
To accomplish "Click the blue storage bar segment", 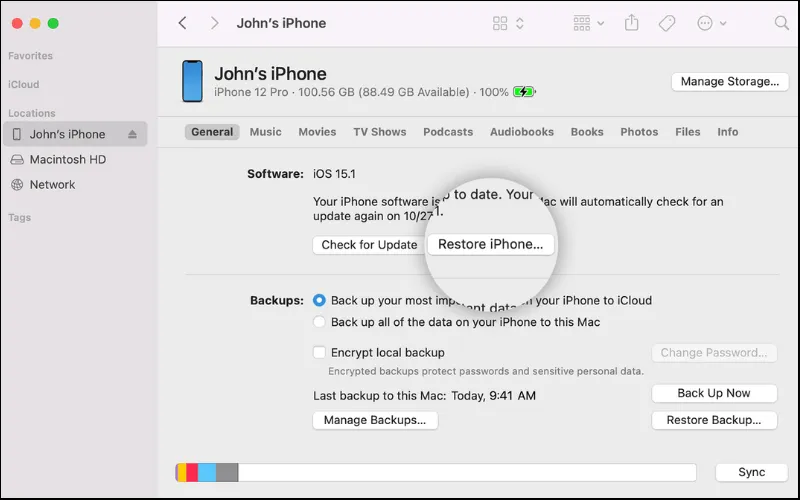I will point(207,472).
